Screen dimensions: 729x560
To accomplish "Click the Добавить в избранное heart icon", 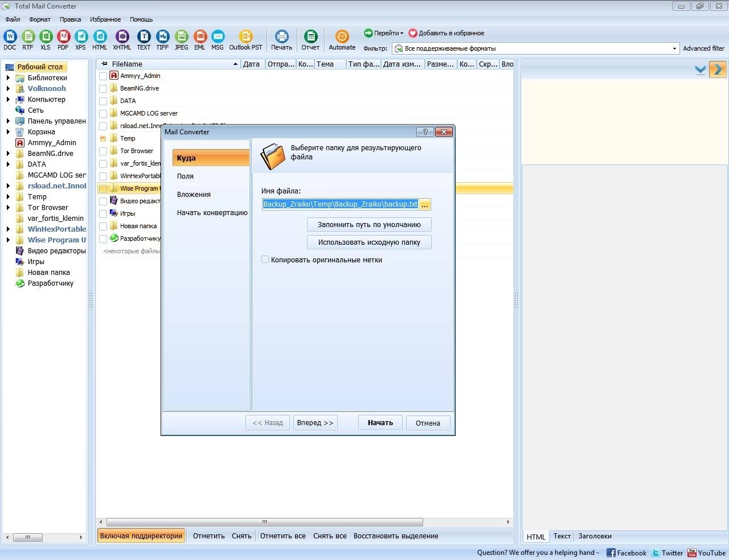I will tap(413, 33).
